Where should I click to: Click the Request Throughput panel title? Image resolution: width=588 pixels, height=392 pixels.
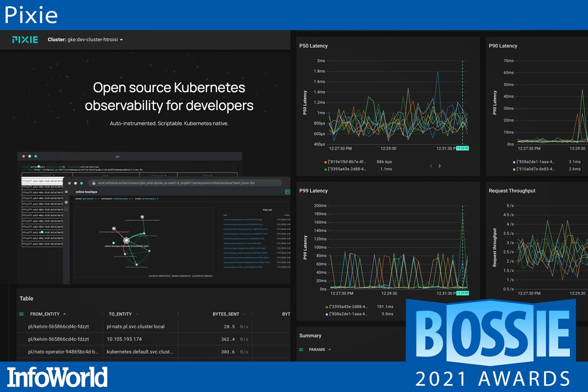coord(512,191)
